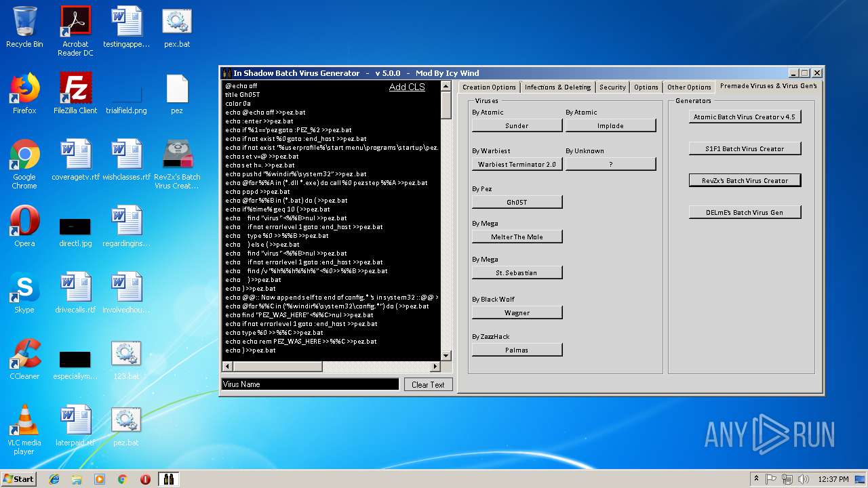The height and width of the screenshot is (488, 868).
Task: Select 123.bat desktop file
Action: 126,359
